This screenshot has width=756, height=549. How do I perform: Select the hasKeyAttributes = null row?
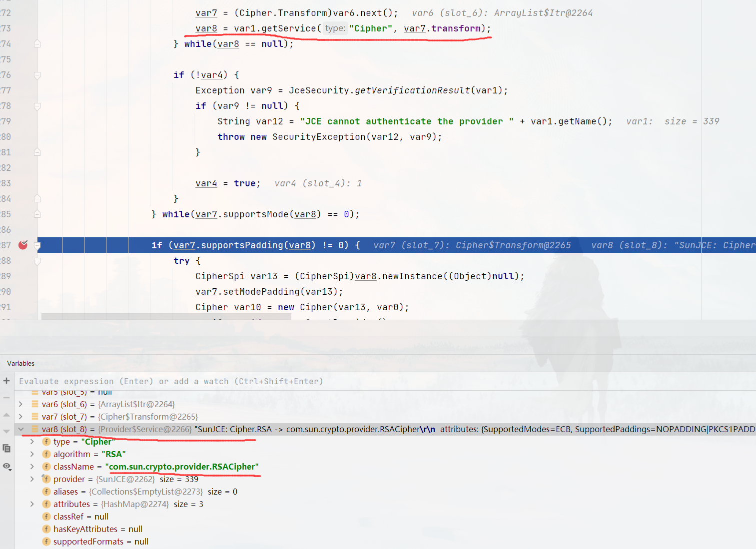pyautogui.click(x=385, y=529)
